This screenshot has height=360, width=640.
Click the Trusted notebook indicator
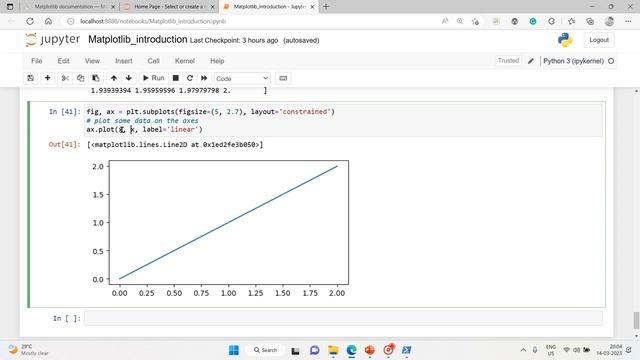(x=508, y=60)
